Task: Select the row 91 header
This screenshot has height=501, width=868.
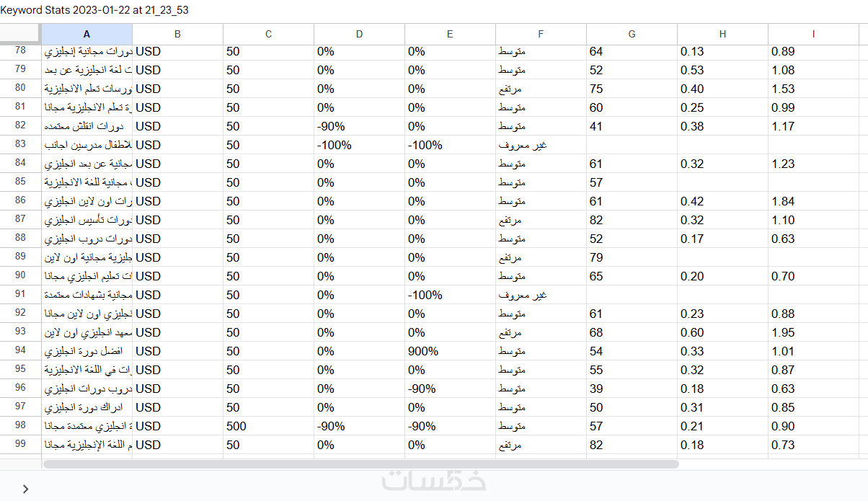Action: [x=20, y=295]
